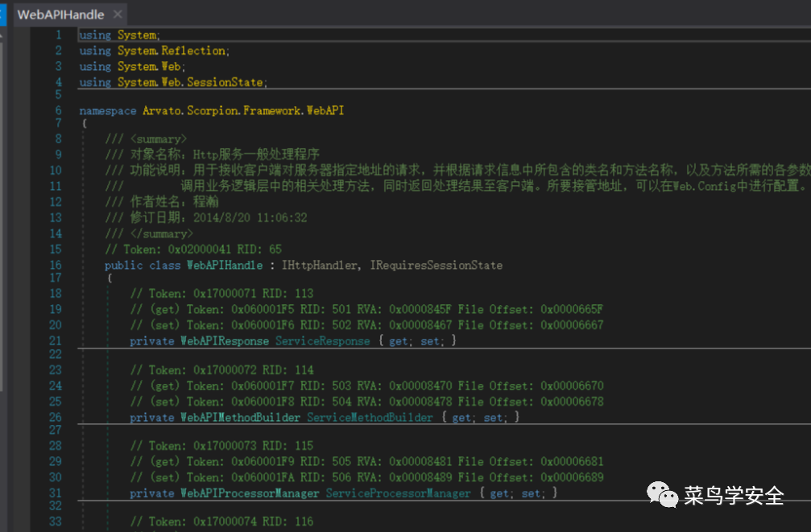
Task: Click SessionState in the line 4 using
Action: 225,82
